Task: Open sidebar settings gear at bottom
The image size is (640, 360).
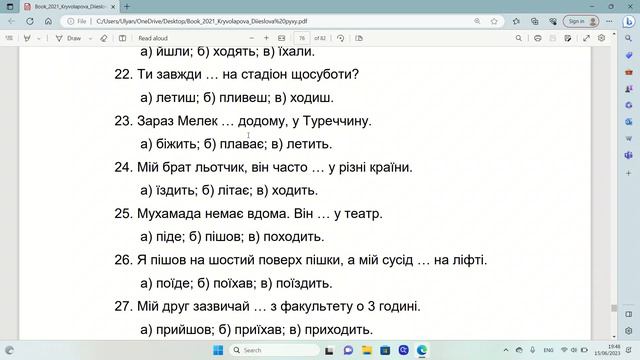Action: (x=629, y=330)
